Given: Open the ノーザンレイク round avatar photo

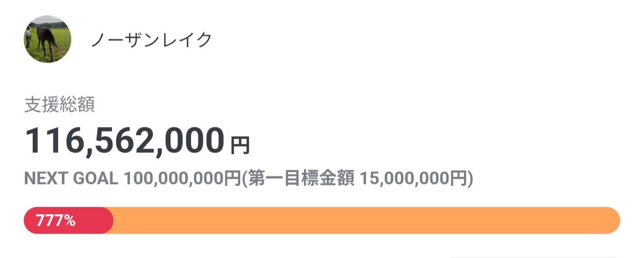Looking at the screenshot, I should (48, 39).
